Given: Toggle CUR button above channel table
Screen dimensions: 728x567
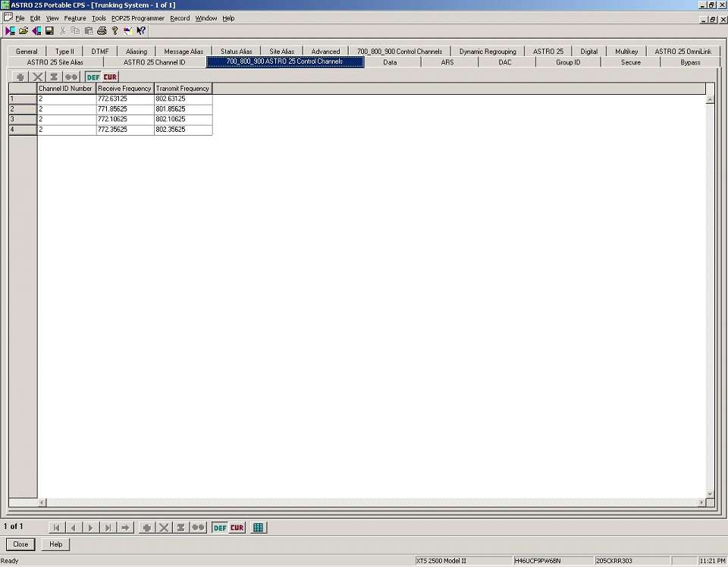Looking at the screenshot, I should (x=110, y=77).
